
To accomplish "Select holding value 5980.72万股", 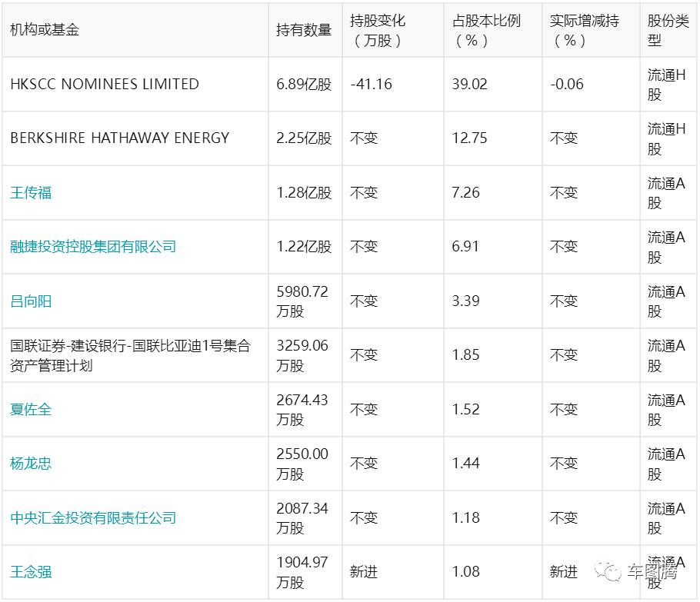I will (x=302, y=301).
